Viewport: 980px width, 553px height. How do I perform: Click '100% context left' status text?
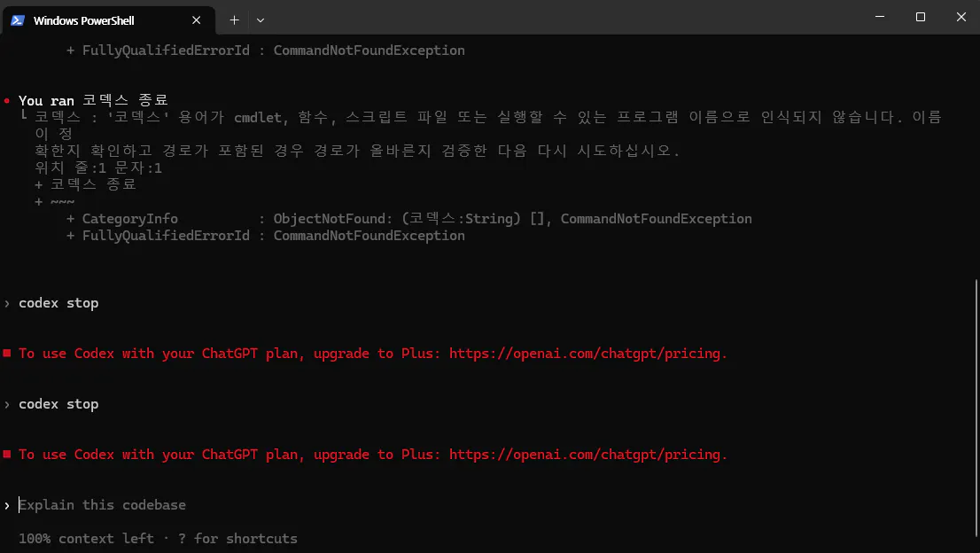86,539
